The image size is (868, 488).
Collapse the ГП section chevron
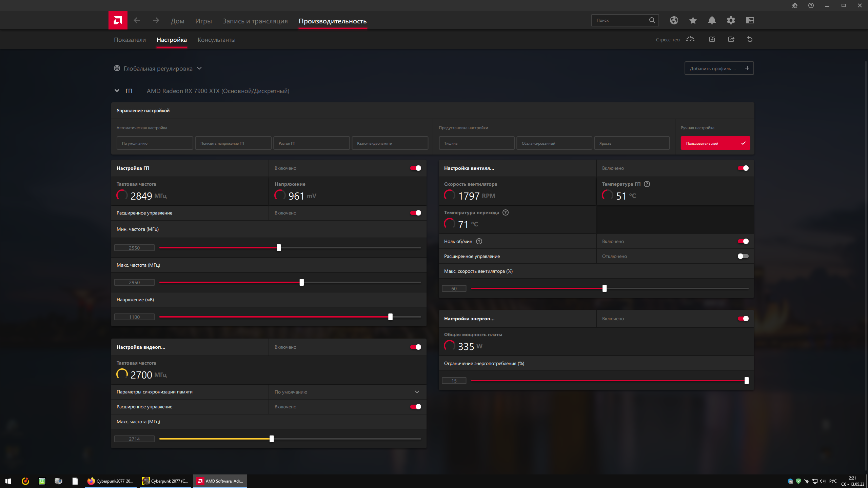[x=117, y=91]
